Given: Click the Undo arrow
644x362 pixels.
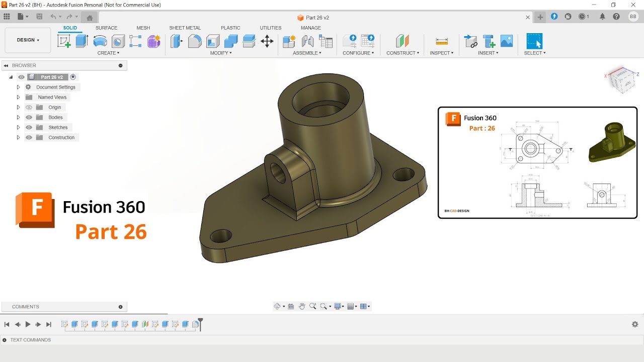Looking at the screenshot, I should coord(53,17).
